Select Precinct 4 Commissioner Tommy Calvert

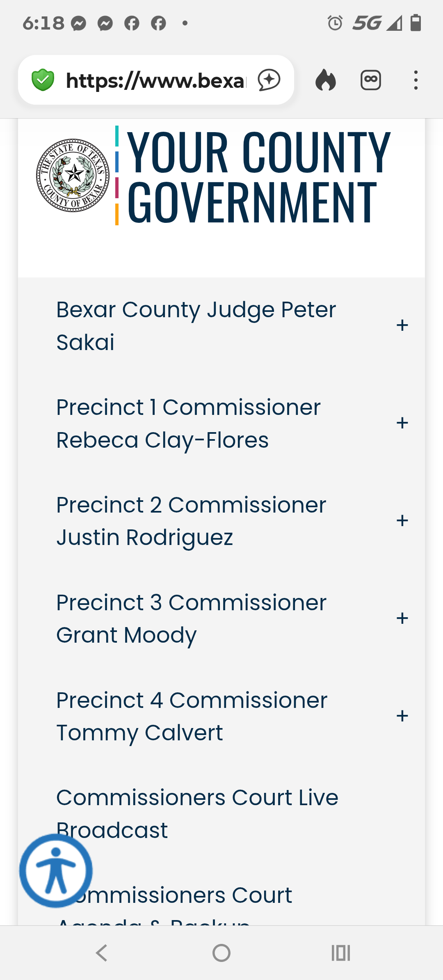tap(192, 716)
